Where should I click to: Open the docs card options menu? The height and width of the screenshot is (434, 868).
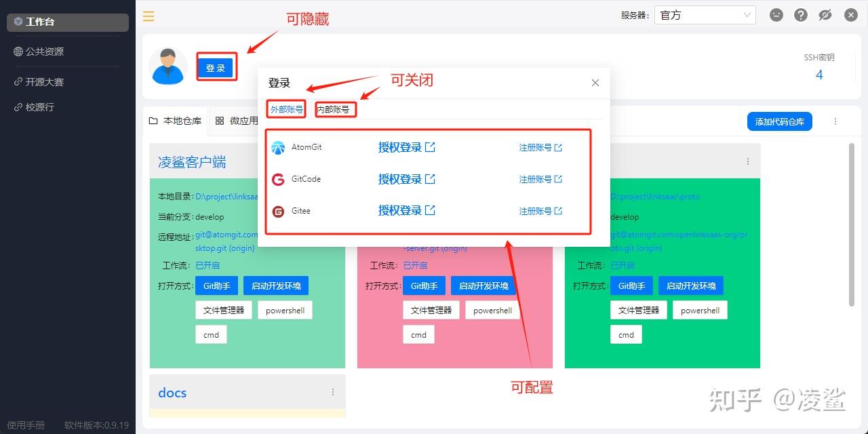333,392
